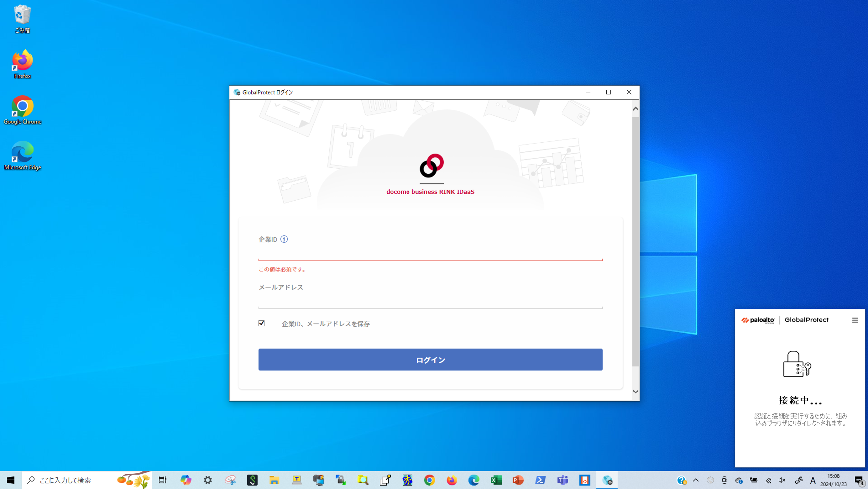Open Task View from taskbar
Viewport: 868px width, 490px height.
point(163,480)
